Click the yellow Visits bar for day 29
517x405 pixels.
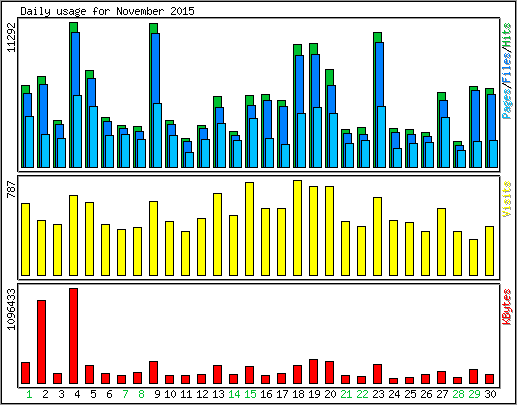(x=473, y=257)
